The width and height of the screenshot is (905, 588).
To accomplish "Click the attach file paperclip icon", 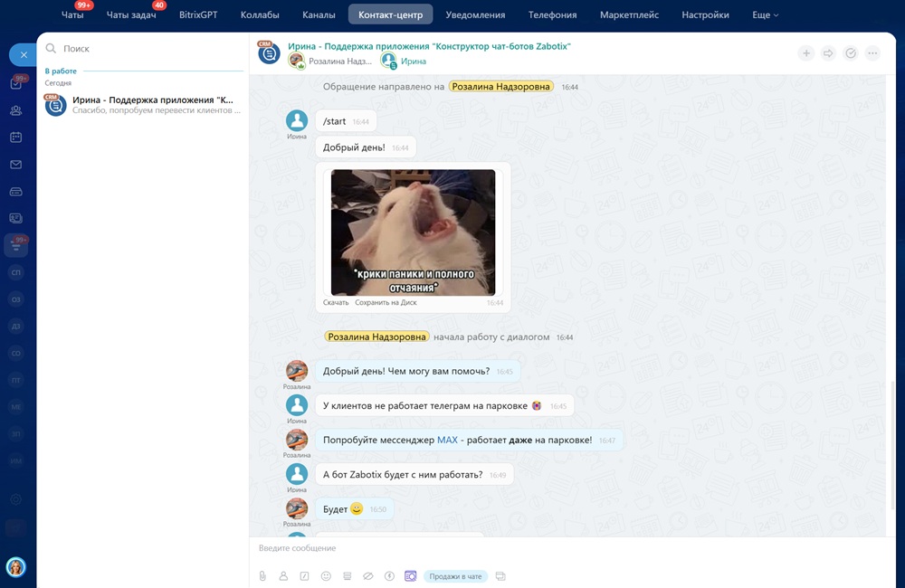I will (x=262, y=576).
